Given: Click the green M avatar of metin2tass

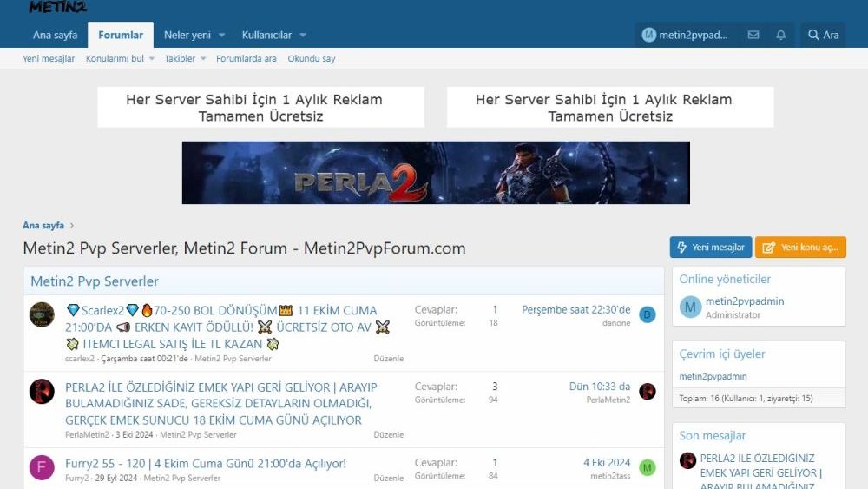Looking at the screenshot, I should 648,467.
